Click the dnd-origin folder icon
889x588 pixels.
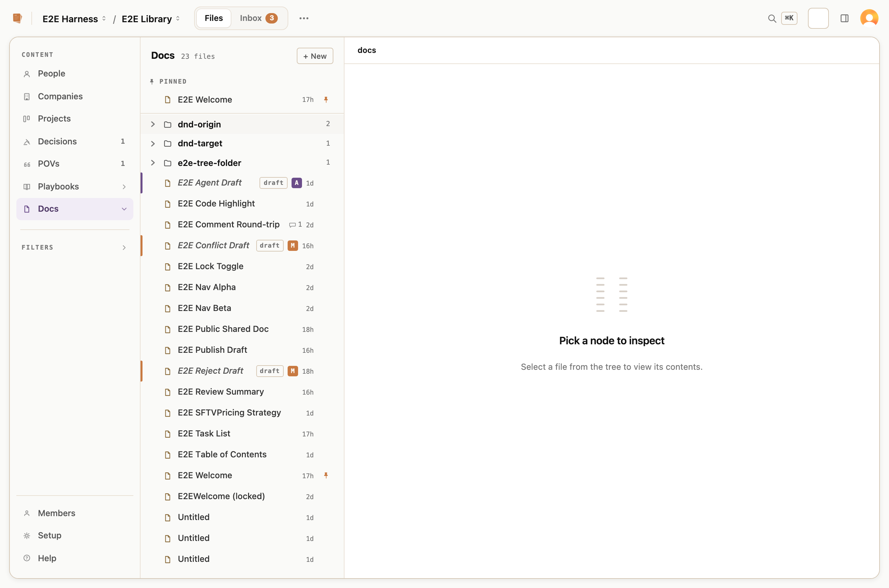coord(168,124)
